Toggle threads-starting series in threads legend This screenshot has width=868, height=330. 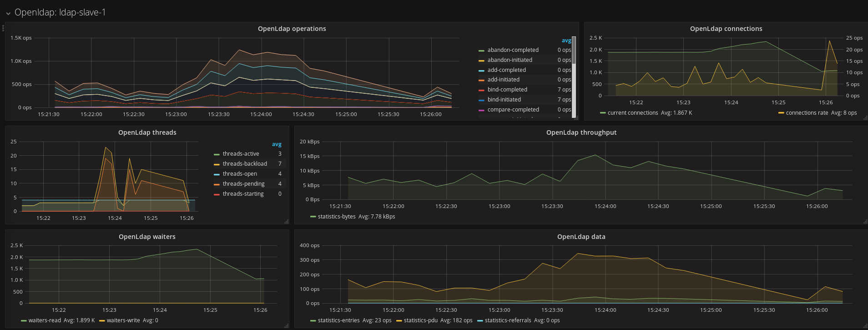(x=243, y=194)
